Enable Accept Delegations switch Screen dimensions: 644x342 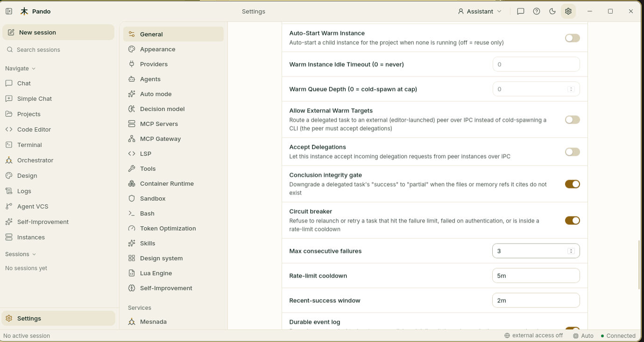pos(572,152)
